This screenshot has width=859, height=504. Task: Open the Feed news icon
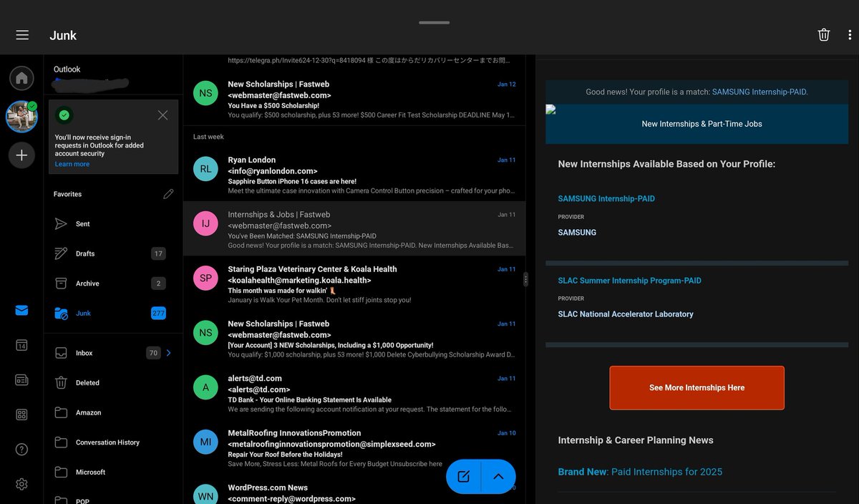coord(21,380)
